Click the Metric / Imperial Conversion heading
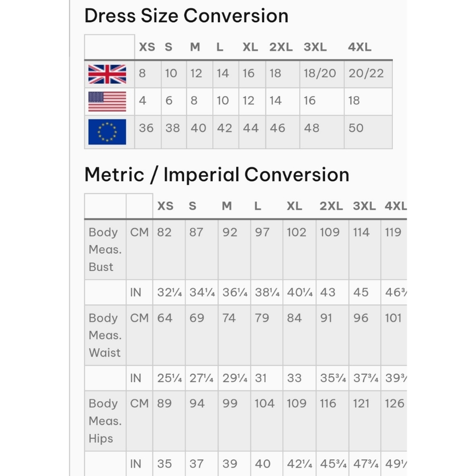 click(x=217, y=175)
